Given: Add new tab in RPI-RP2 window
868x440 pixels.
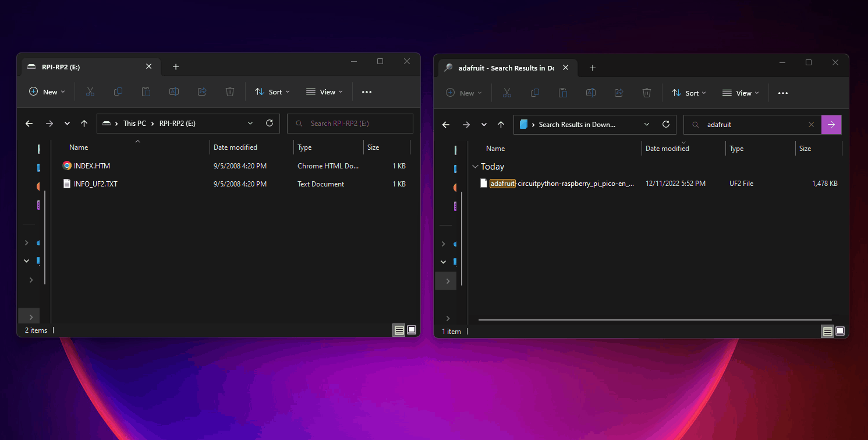Looking at the screenshot, I should click(176, 67).
